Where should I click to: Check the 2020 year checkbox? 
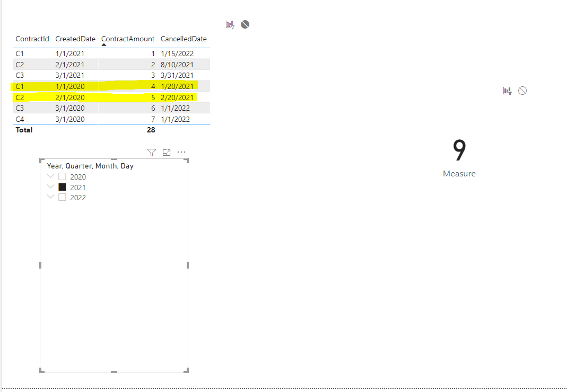tap(62, 177)
